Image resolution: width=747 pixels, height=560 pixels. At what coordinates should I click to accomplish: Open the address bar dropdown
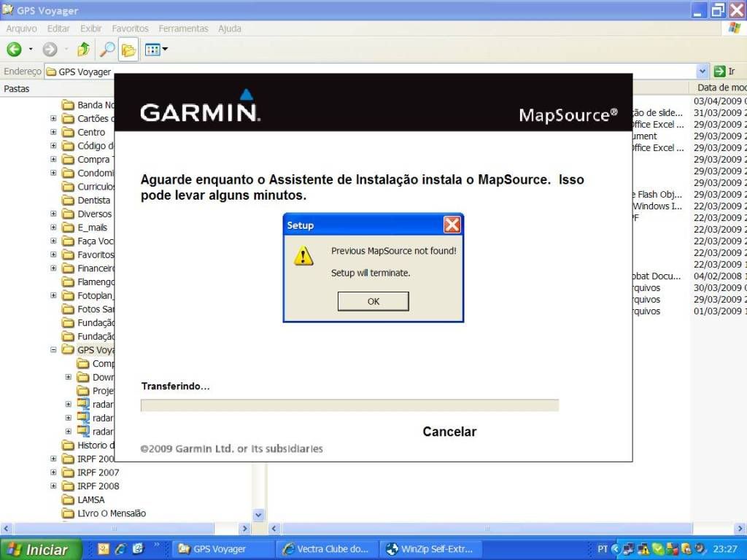703,71
